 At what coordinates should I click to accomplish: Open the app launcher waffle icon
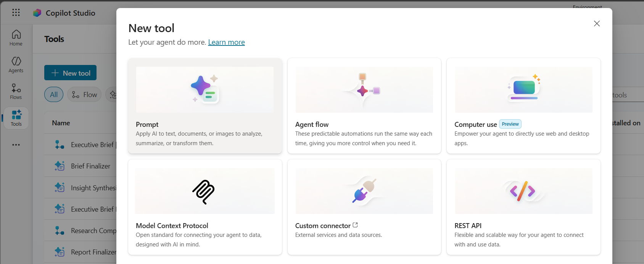coord(16,13)
